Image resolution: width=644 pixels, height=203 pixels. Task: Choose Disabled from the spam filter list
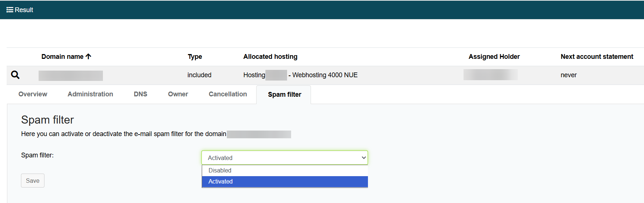285,171
